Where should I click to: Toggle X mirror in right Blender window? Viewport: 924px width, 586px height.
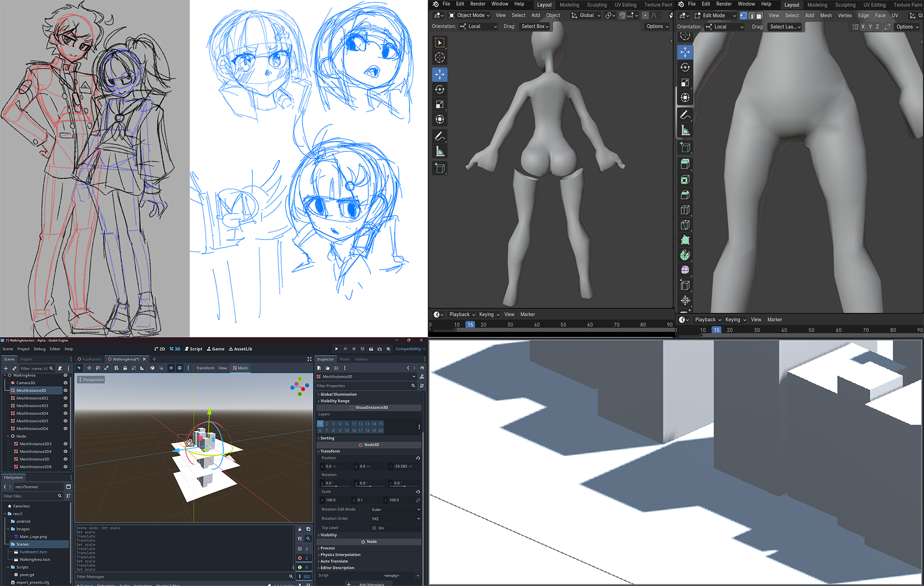coord(863,27)
